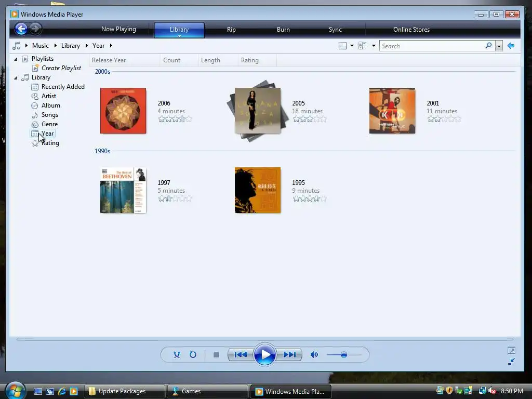Open the Rating view
The width and height of the screenshot is (532, 399).
(x=50, y=143)
